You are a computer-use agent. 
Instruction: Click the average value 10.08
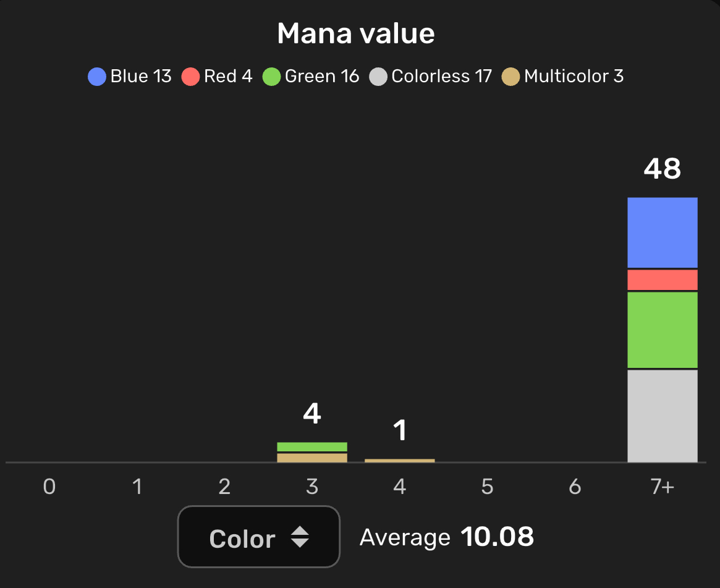(497, 537)
